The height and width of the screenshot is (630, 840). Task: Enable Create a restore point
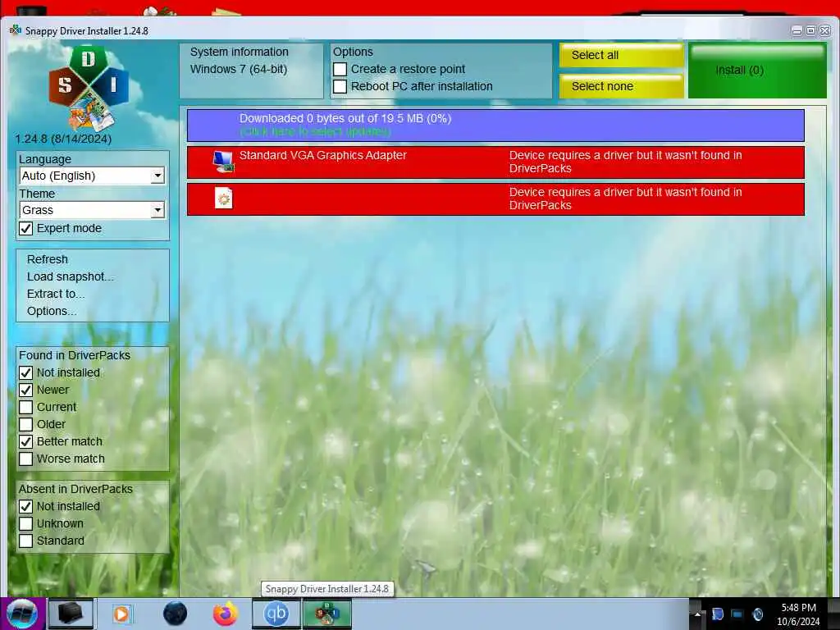[x=340, y=69]
